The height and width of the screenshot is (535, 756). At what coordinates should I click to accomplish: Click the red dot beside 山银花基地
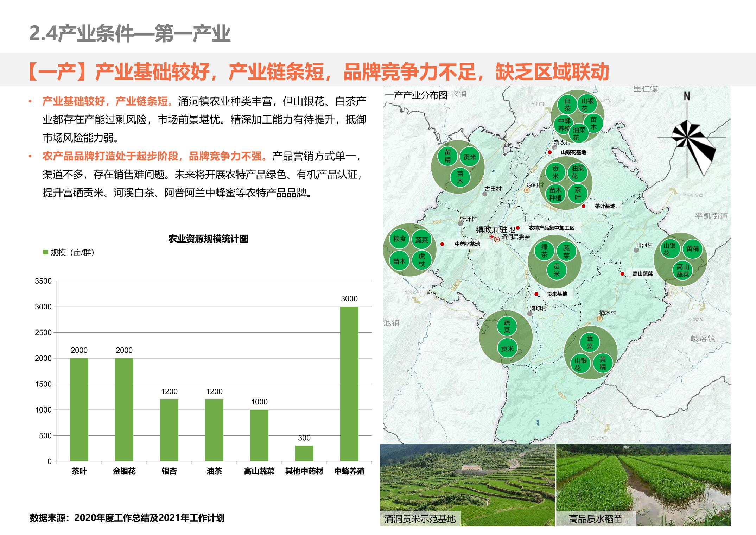click(x=549, y=152)
